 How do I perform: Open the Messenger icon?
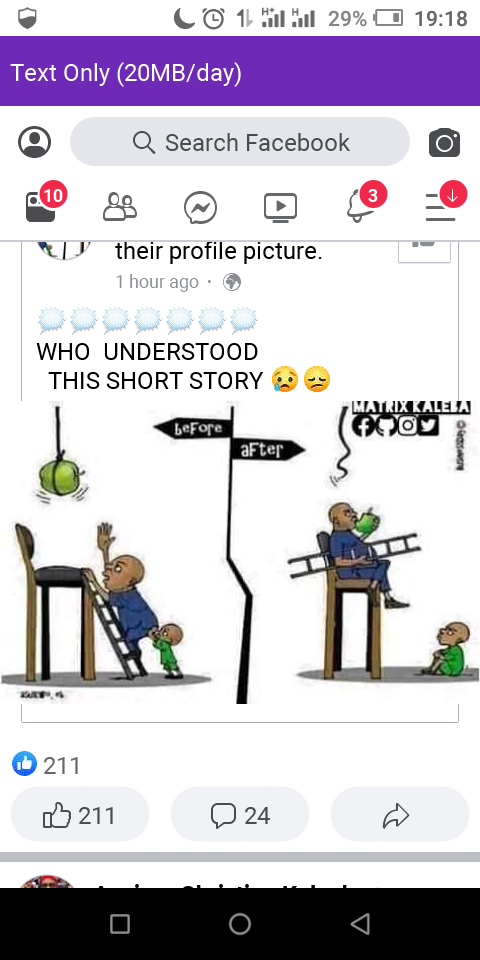point(200,208)
